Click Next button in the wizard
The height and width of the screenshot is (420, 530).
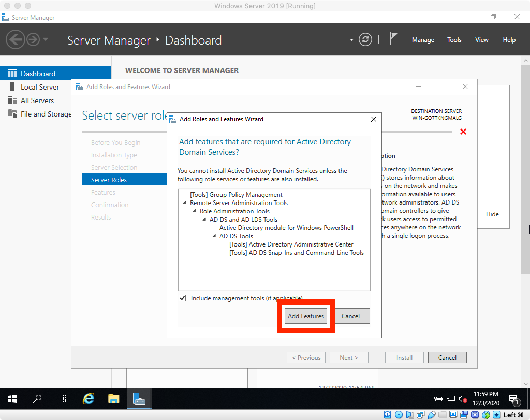pos(349,357)
